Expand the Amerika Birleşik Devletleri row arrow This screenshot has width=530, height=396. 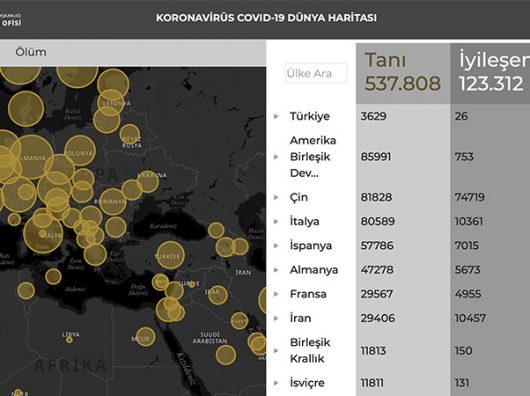click(x=276, y=157)
